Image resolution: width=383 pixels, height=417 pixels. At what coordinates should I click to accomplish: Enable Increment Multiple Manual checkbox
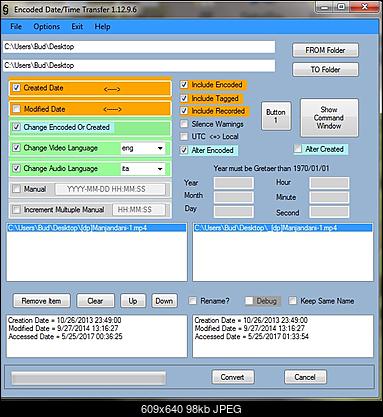(16, 209)
